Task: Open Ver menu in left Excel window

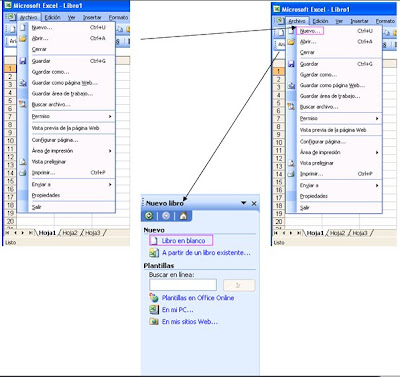Action: point(71,17)
